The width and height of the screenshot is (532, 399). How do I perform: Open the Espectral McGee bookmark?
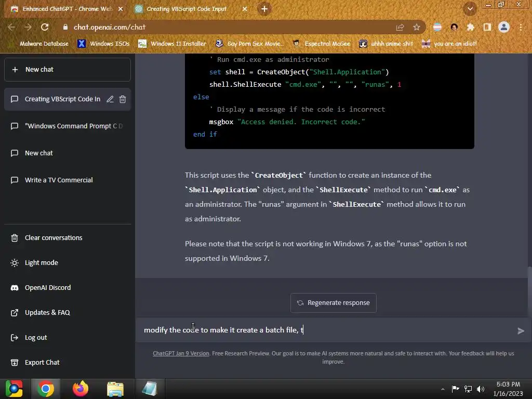(321, 44)
